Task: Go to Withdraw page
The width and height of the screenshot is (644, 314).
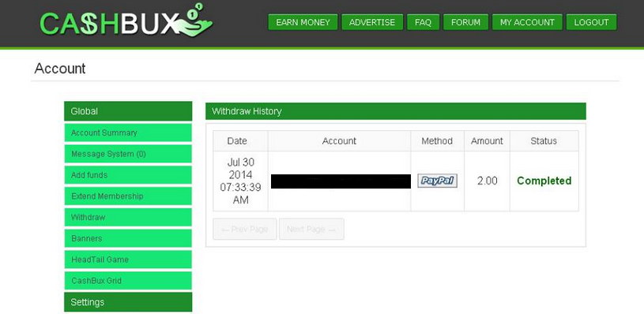Action: click(x=128, y=217)
